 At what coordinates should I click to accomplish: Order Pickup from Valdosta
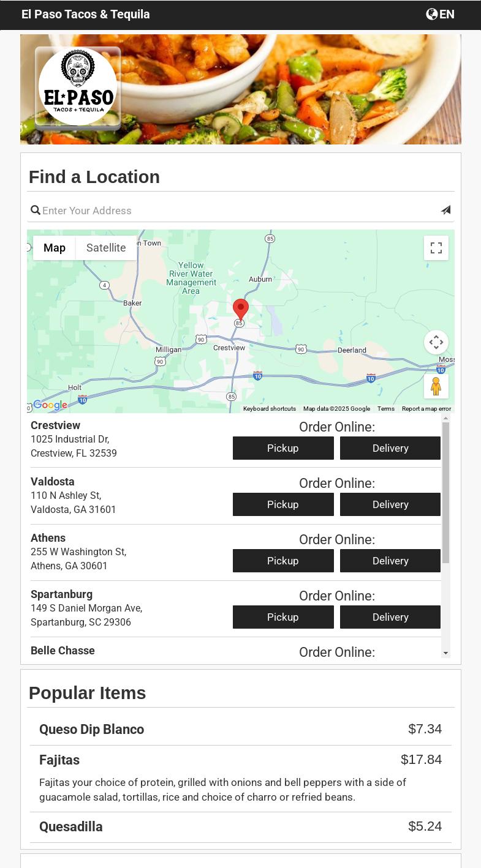tap(283, 504)
